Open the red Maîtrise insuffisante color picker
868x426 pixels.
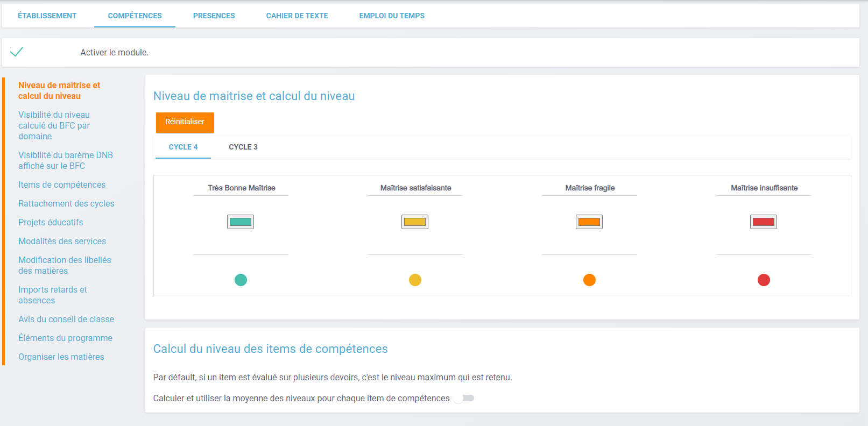(764, 222)
